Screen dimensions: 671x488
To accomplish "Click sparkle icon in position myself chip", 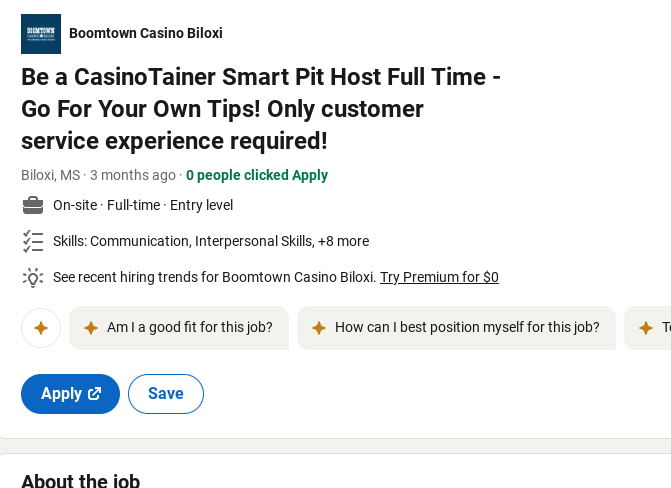I will click(319, 328).
